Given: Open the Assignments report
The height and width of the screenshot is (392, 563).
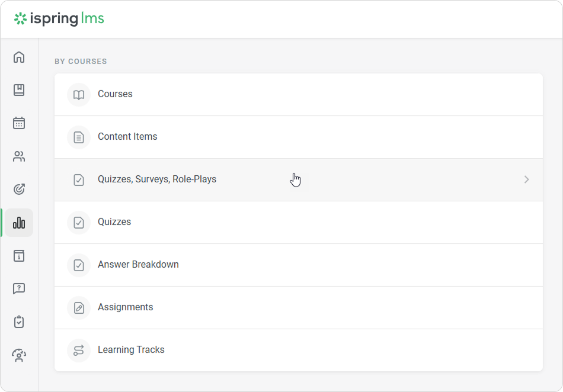Looking at the screenshot, I should coord(125,307).
